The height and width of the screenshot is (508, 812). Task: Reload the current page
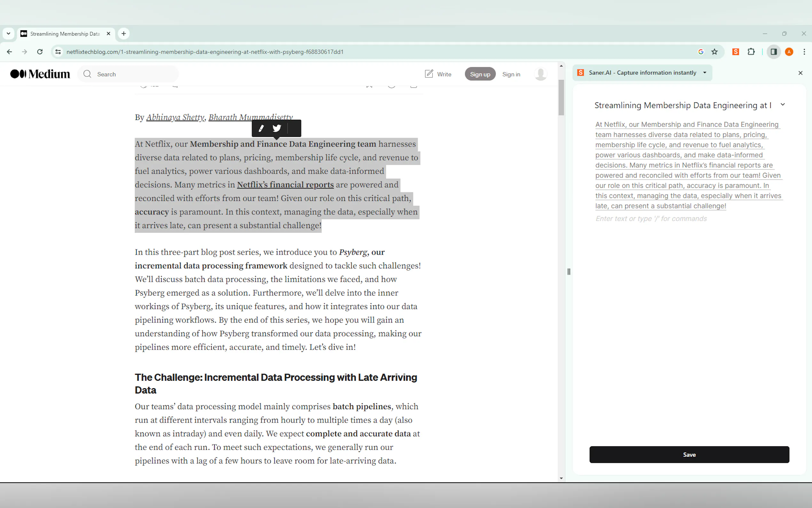click(40, 52)
